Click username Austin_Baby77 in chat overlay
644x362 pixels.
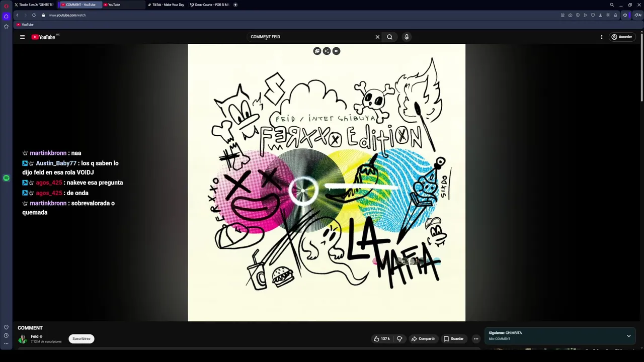point(56,163)
